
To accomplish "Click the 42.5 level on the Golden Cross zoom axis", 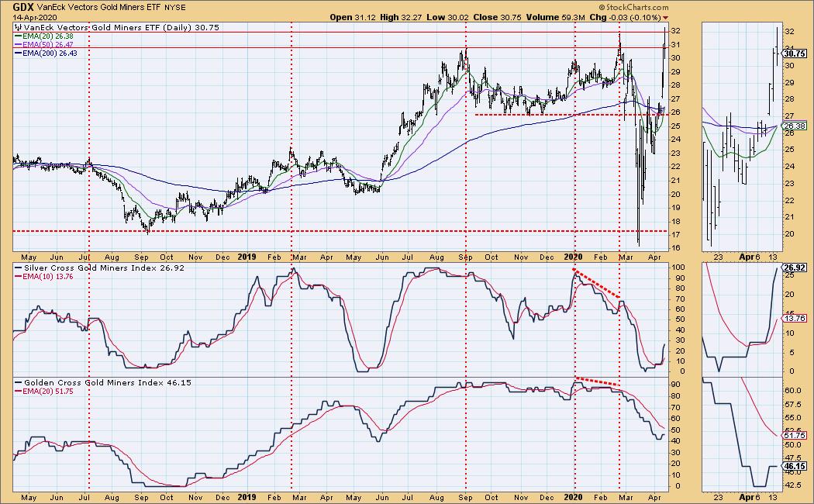I will [795, 485].
